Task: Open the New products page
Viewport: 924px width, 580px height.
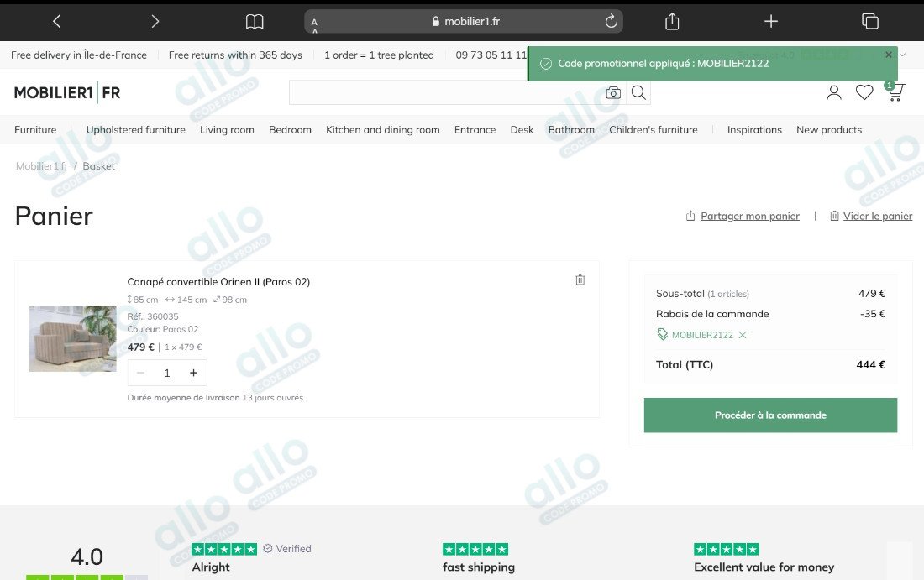Action: (x=828, y=129)
